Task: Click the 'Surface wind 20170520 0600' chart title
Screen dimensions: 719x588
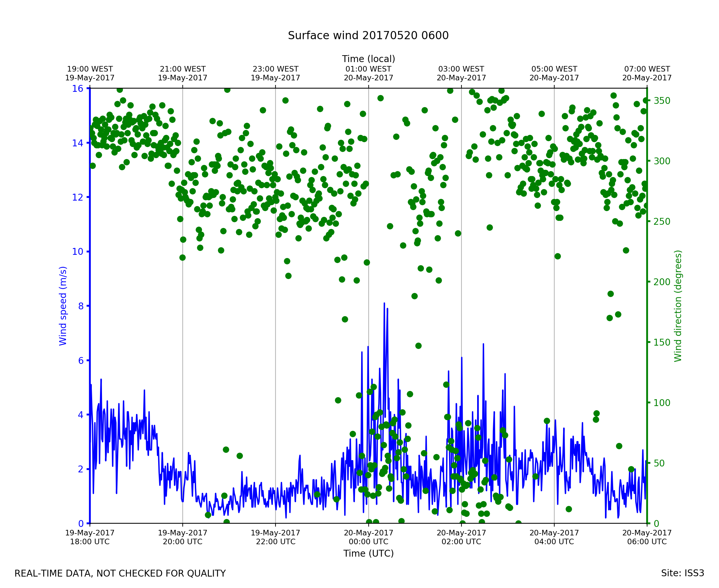Action: click(x=368, y=36)
